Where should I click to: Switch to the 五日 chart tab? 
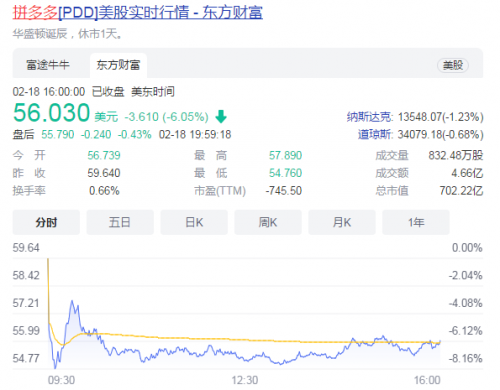(120, 222)
